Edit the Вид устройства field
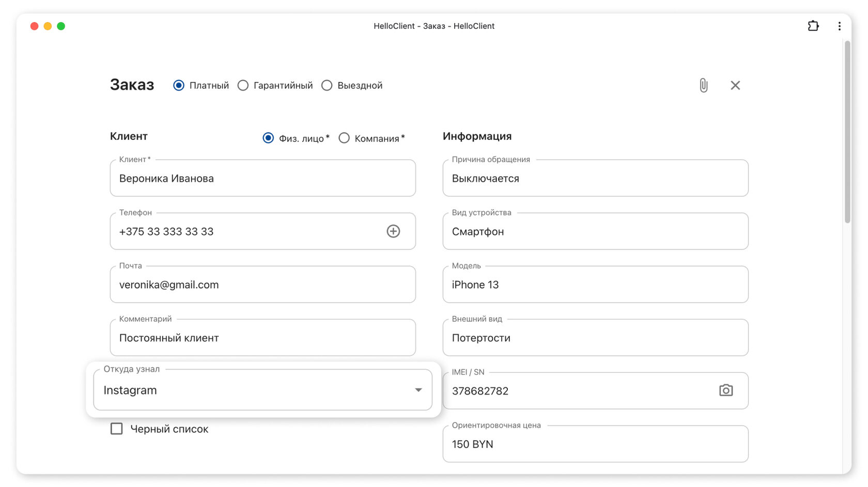Image resolution: width=868 pixels, height=487 pixels. (595, 231)
